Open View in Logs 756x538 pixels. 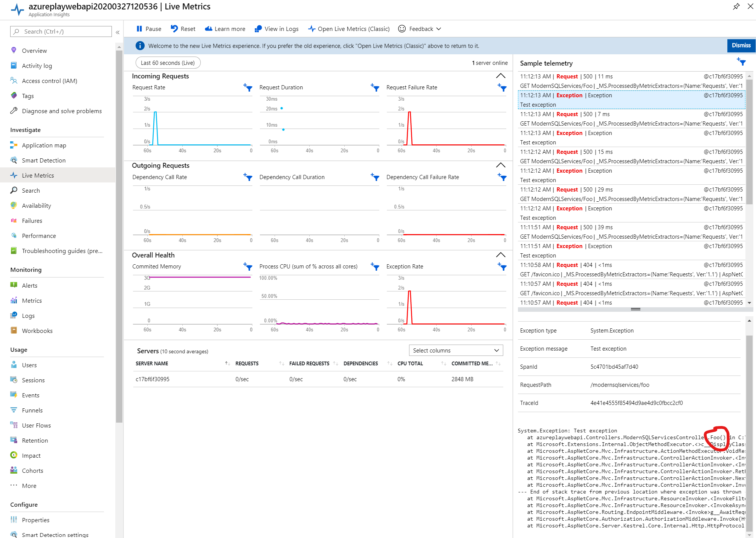coord(276,29)
